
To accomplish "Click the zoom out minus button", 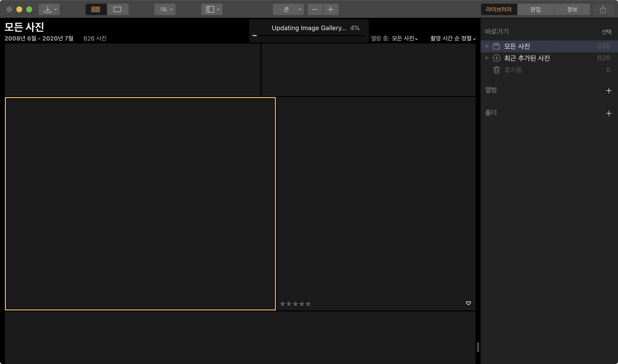I will coord(315,9).
